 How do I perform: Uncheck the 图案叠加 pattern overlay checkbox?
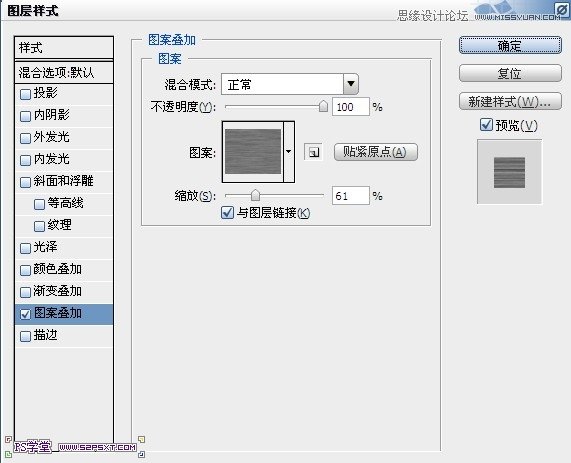click(x=25, y=314)
